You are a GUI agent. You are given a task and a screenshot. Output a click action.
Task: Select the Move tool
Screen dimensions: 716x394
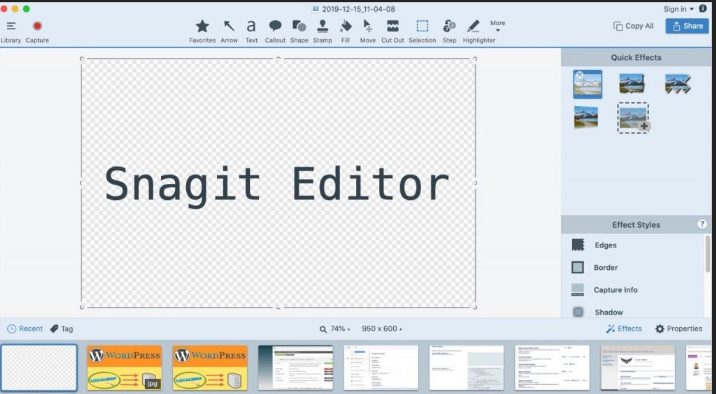(368, 32)
